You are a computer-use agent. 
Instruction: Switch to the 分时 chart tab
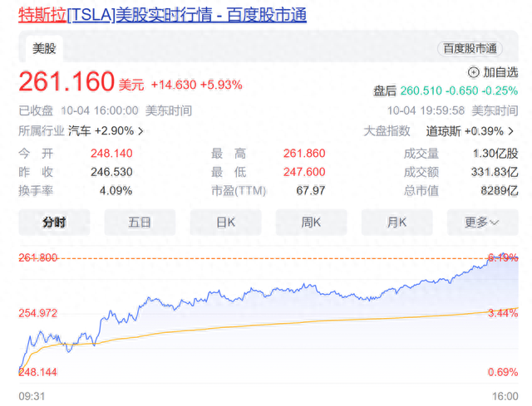[x=54, y=223]
